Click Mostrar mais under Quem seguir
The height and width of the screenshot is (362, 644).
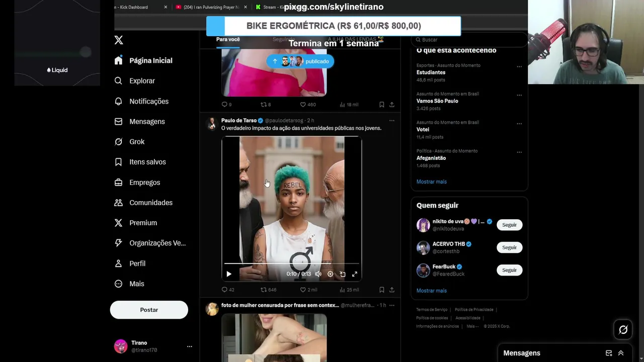point(431,291)
